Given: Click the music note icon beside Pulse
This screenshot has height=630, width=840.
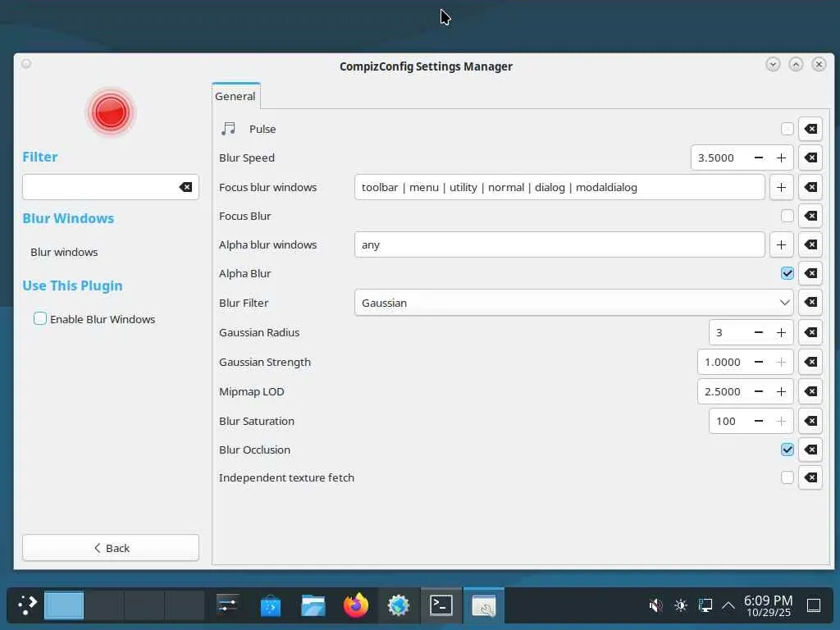Looking at the screenshot, I should point(229,129).
